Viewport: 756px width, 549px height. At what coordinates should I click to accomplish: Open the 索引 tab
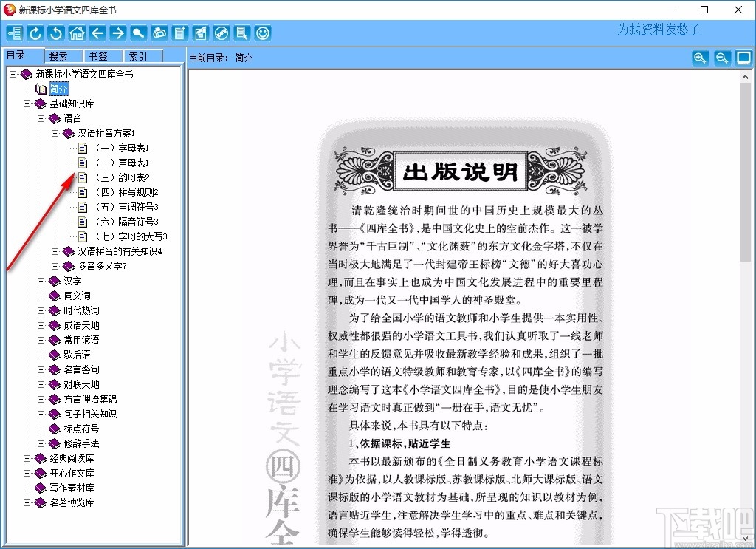(x=140, y=55)
